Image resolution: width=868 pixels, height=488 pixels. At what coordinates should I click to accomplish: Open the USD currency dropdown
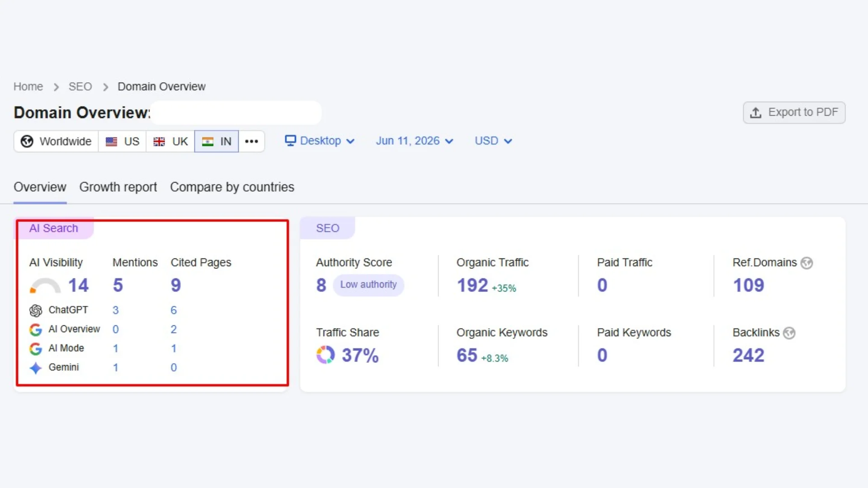pyautogui.click(x=493, y=141)
